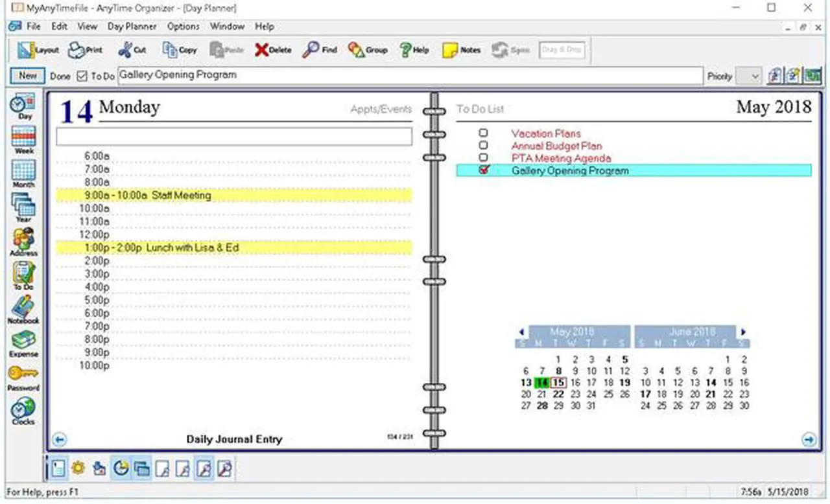Show previous month in mini calendar
Image resolution: width=830 pixels, height=504 pixels.
(x=522, y=332)
